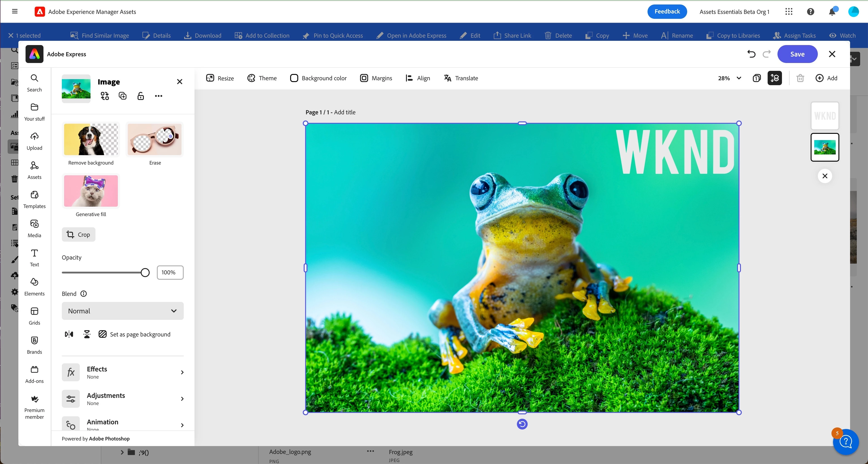
Task: Open the Add-ons sidebar panel
Action: tap(34, 374)
